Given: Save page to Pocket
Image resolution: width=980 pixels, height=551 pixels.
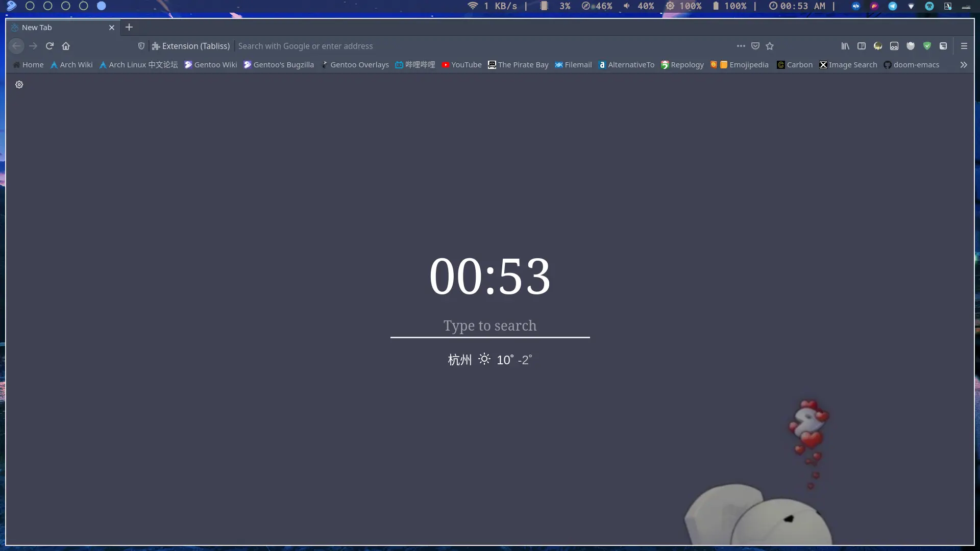Looking at the screenshot, I should pos(755,46).
